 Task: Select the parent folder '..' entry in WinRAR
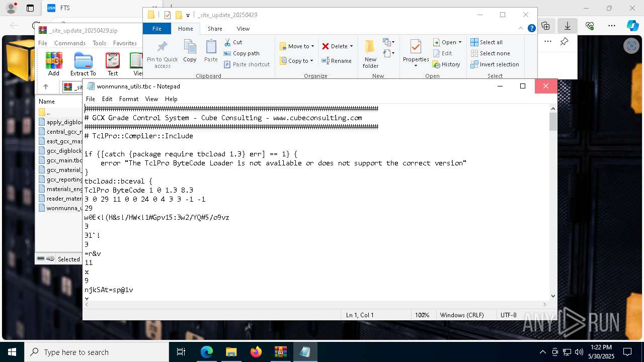coord(45,113)
